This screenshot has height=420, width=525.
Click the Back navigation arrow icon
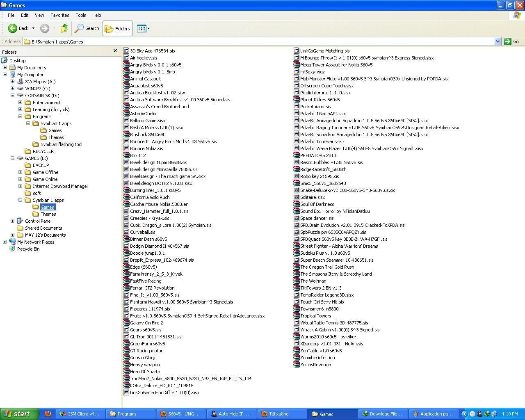coord(13,28)
